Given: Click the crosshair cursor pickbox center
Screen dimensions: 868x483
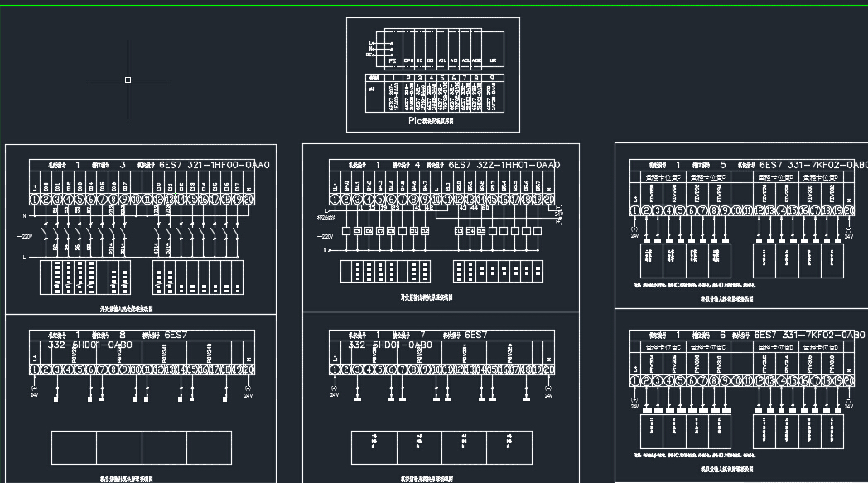Looking at the screenshot, I should 128,80.
